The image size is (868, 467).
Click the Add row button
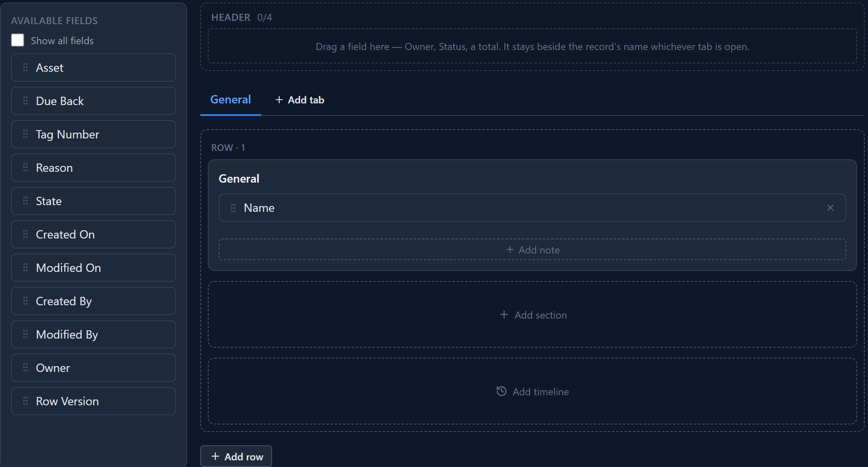pos(236,457)
